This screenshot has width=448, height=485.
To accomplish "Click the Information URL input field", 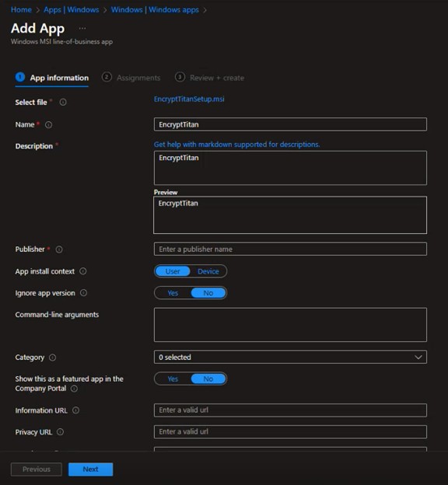I will click(x=290, y=410).
